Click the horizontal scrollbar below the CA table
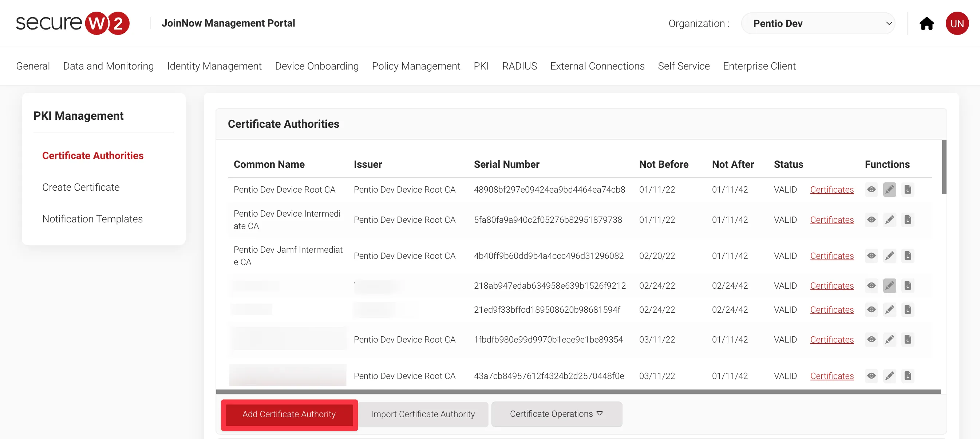This screenshot has width=980, height=439. point(578,391)
